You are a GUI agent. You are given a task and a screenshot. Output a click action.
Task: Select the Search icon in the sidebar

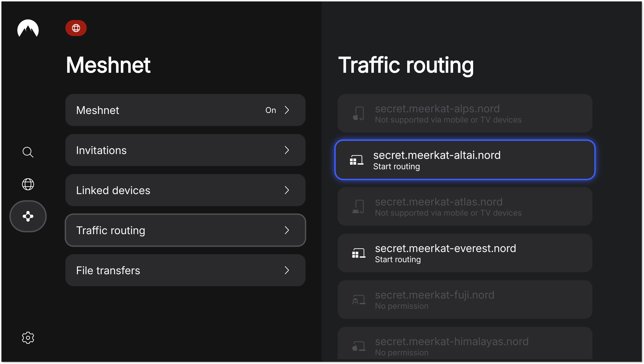click(x=28, y=152)
